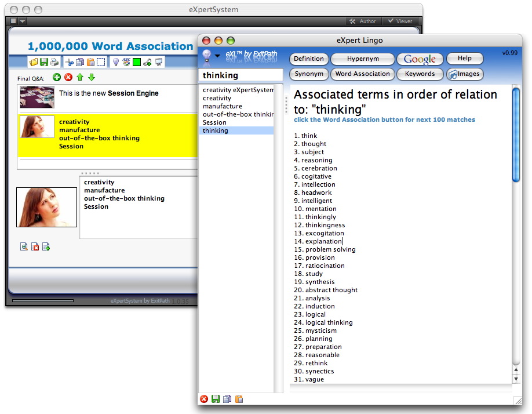The image size is (532, 414).
Task: Click the presentation board icon
Action: (158, 62)
